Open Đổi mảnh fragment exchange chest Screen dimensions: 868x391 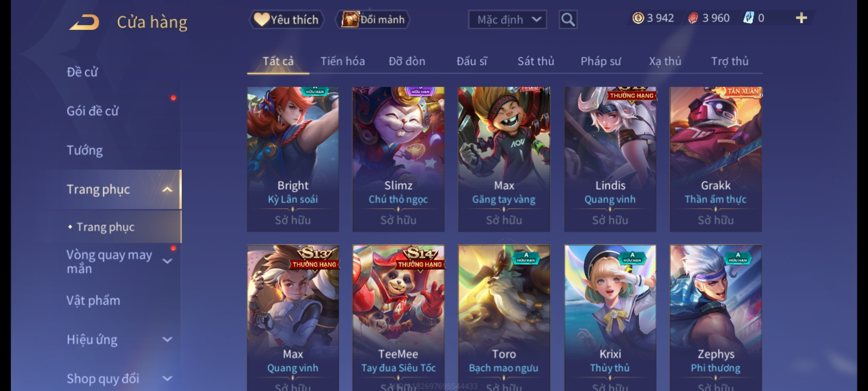click(x=373, y=20)
